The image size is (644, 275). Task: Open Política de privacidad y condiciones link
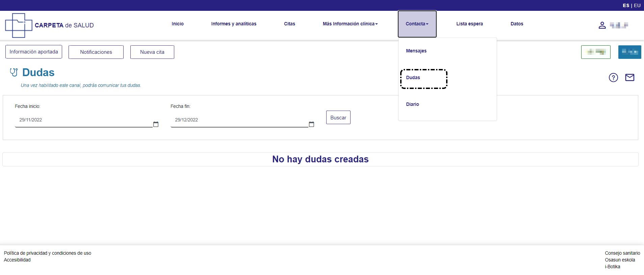tap(48, 253)
